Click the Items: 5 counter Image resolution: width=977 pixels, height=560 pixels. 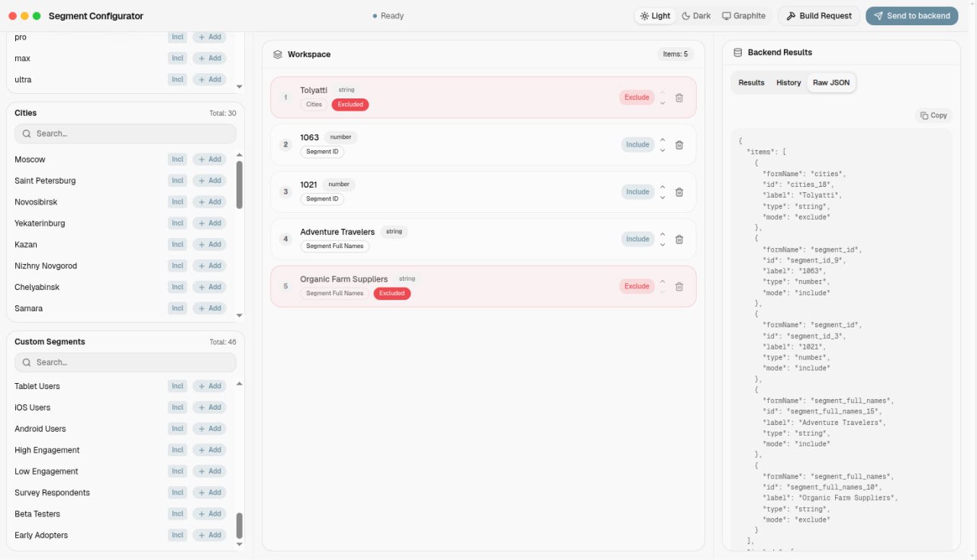click(676, 54)
